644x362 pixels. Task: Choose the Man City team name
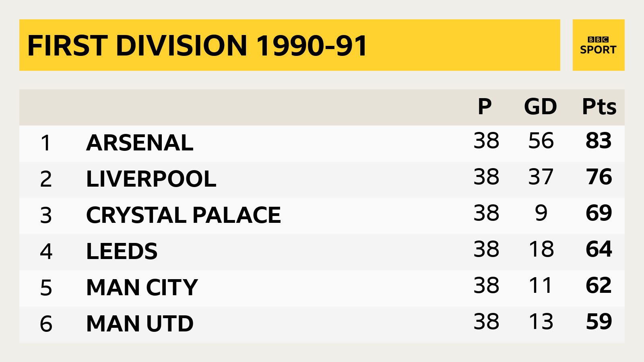click(142, 288)
